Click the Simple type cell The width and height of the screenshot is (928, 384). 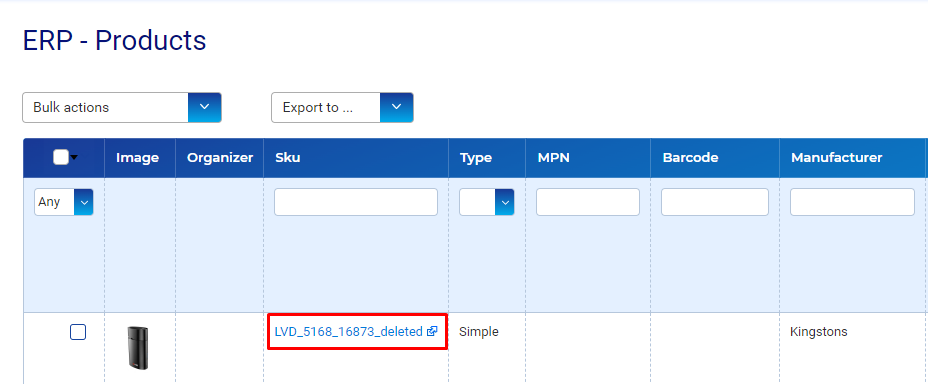point(479,332)
